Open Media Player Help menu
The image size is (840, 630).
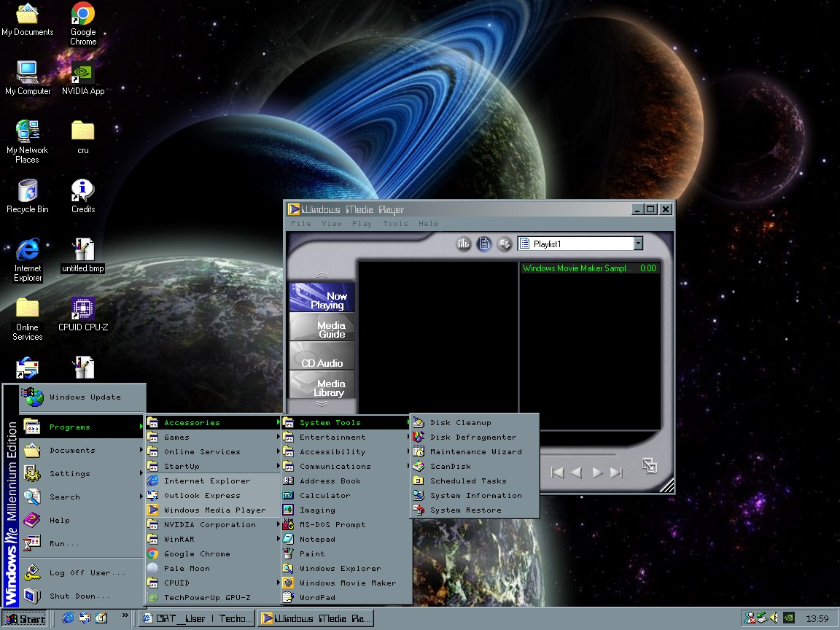429,224
